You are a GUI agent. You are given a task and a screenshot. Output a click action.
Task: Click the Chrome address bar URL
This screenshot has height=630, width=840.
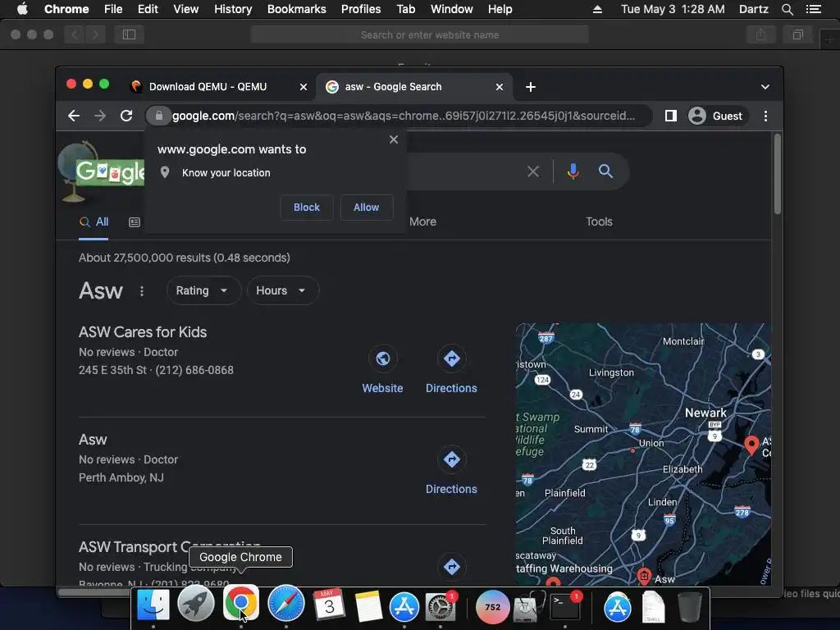(x=403, y=116)
